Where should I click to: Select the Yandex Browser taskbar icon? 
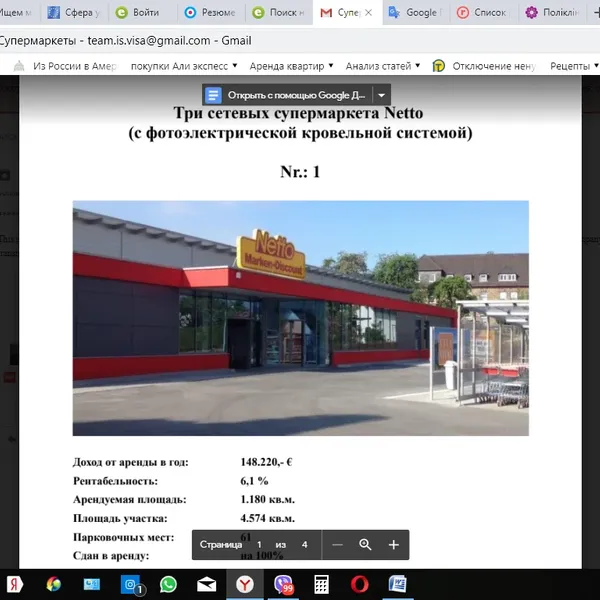click(x=245, y=584)
